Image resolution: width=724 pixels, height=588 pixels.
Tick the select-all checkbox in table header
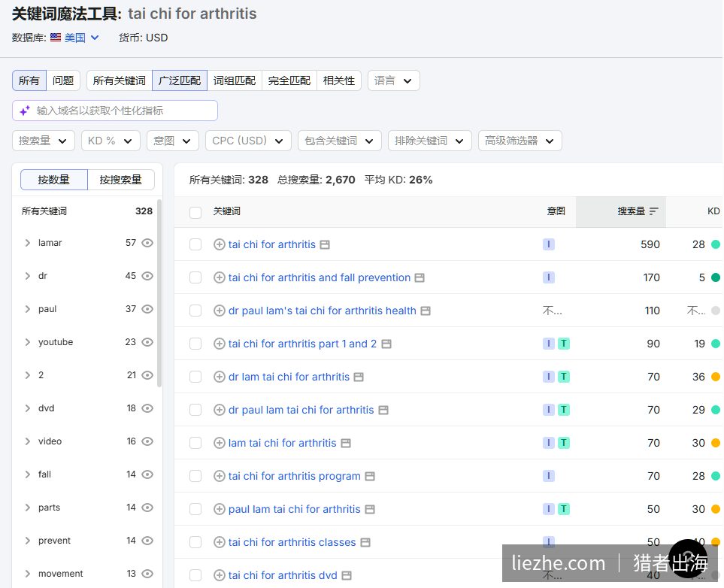click(x=195, y=212)
